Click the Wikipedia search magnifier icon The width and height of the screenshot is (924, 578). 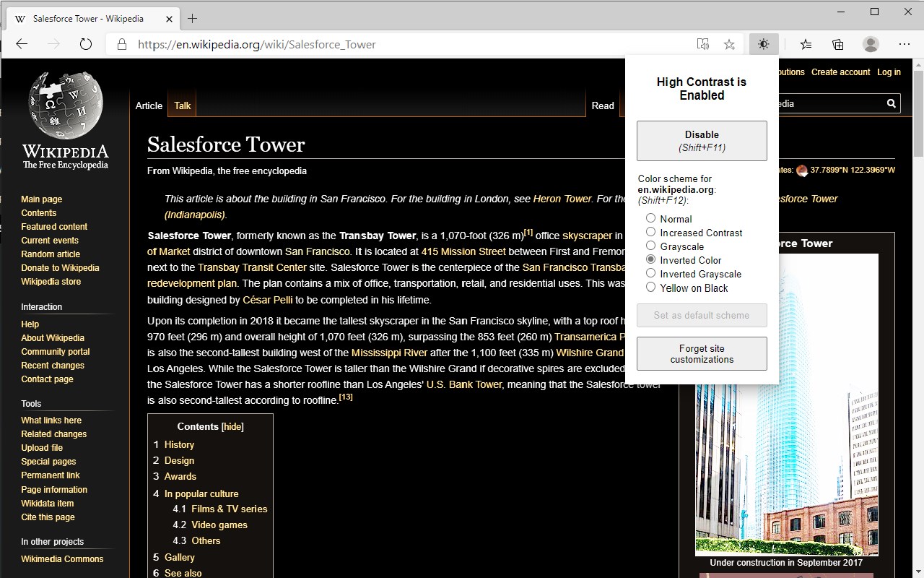892,103
